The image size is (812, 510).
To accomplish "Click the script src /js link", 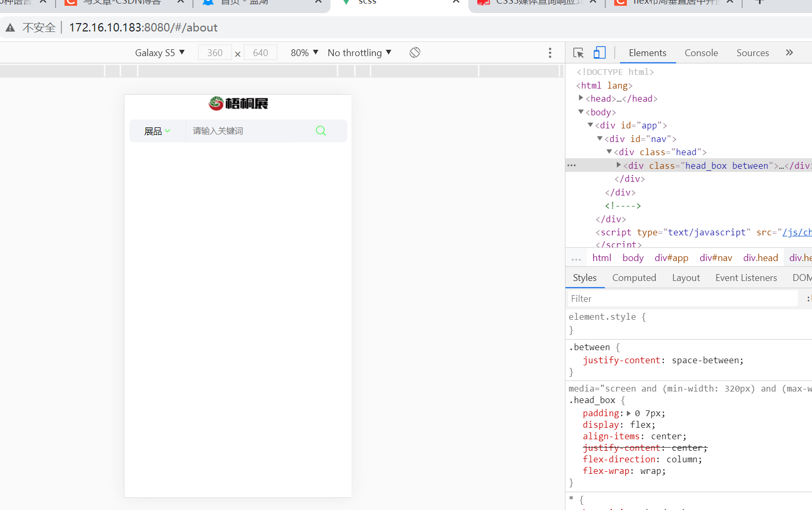I will click(797, 232).
